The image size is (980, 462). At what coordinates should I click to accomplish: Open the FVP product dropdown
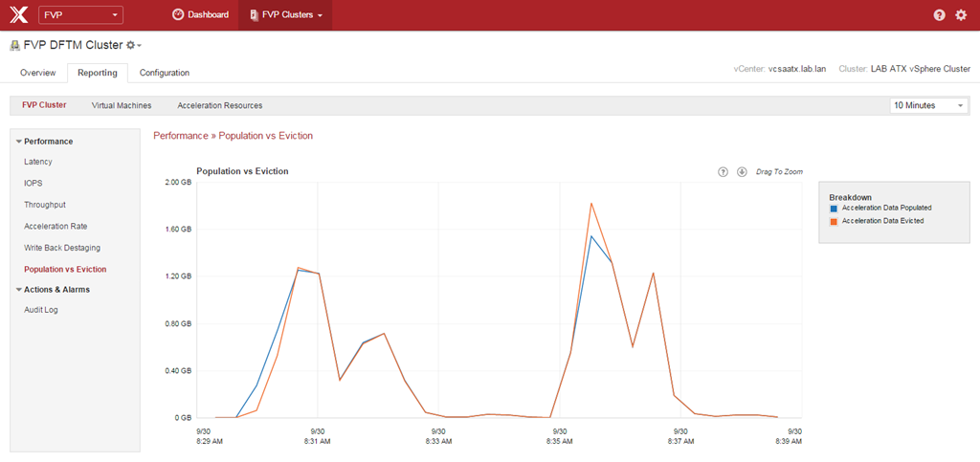click(81, 15)
